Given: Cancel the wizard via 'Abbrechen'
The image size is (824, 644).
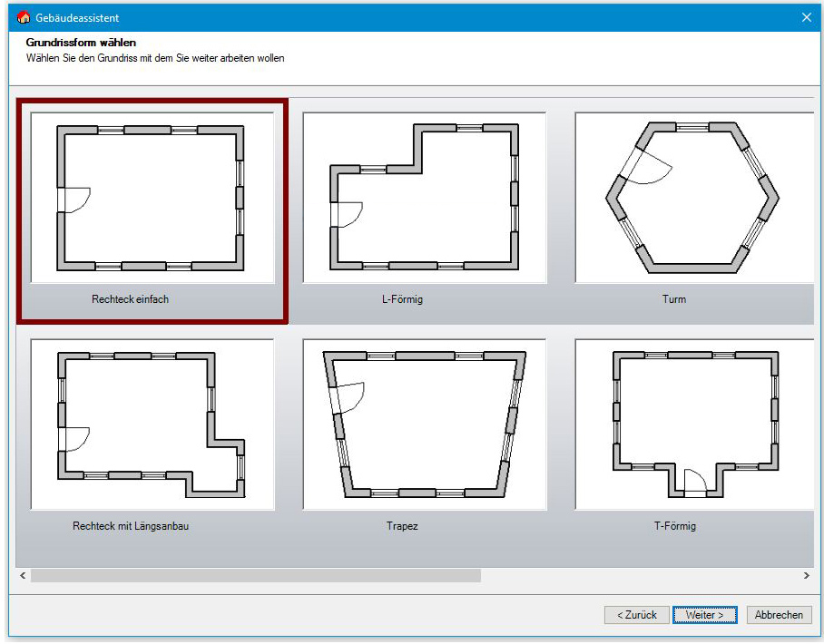Looking at the screenshot, I should (x=779, y=615).
